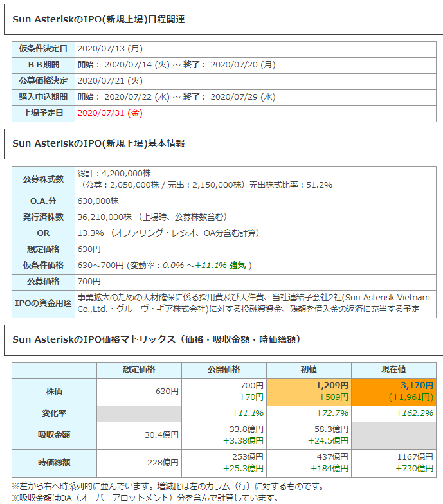Screen dimensions: 443x504
Task: Select the 初値 column header
Action: [x=309, y=370]
